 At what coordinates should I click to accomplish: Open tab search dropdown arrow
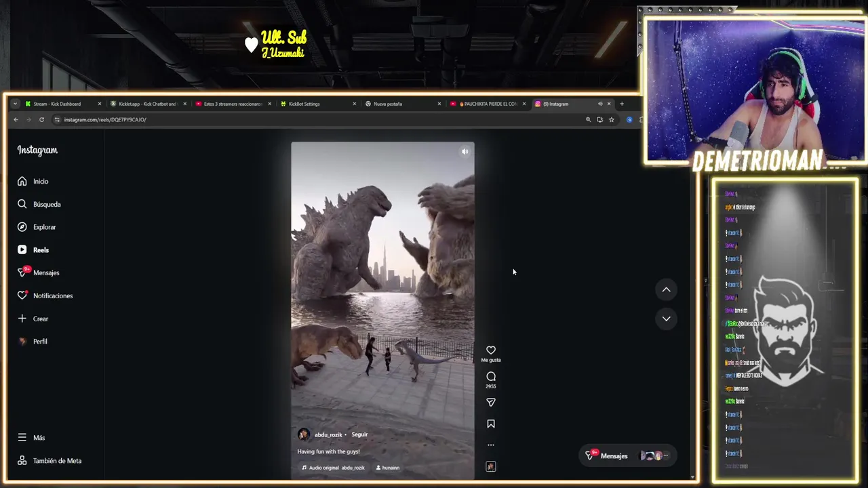(15, 104)
